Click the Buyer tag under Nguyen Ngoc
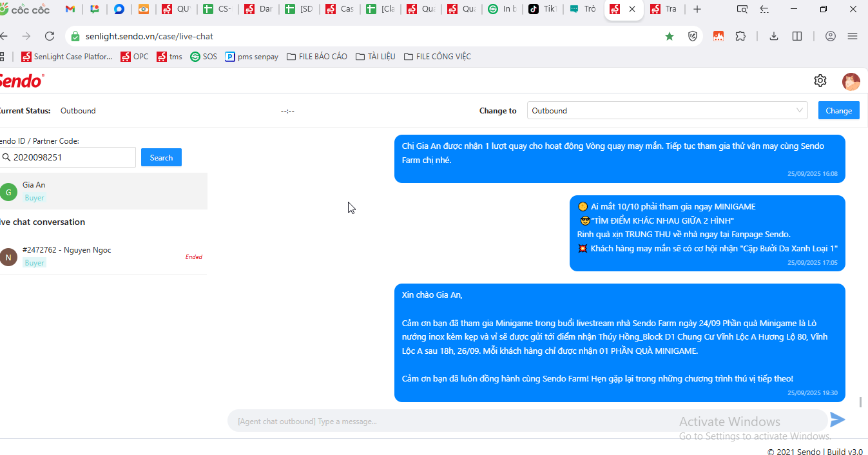Screen dimensions: 868x455 35,263
